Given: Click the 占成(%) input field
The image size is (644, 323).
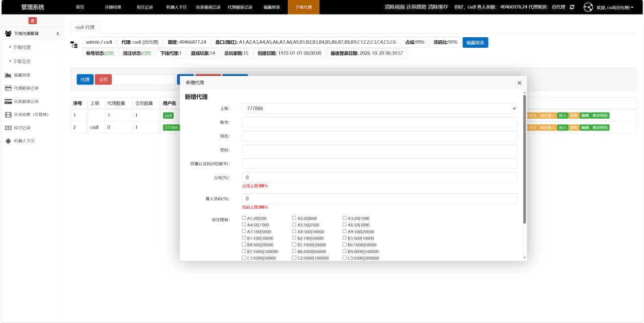Looking at the screenshot, I should 379,178.
